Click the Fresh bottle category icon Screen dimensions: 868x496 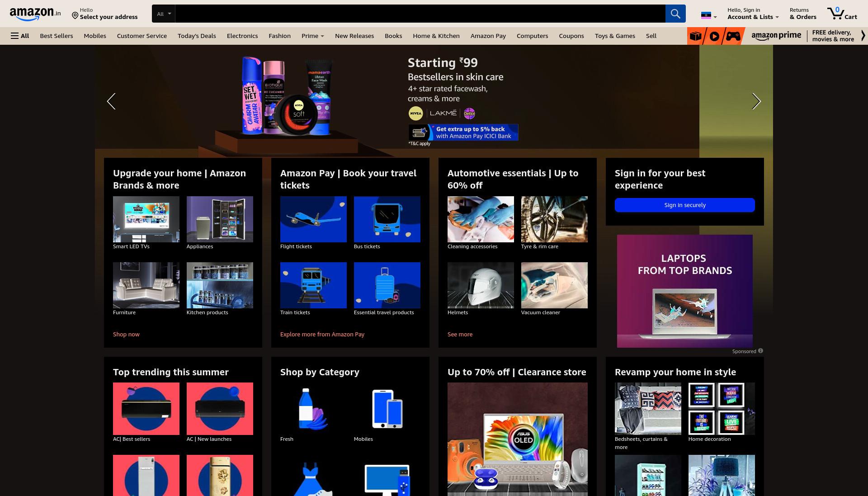(313, 409)
